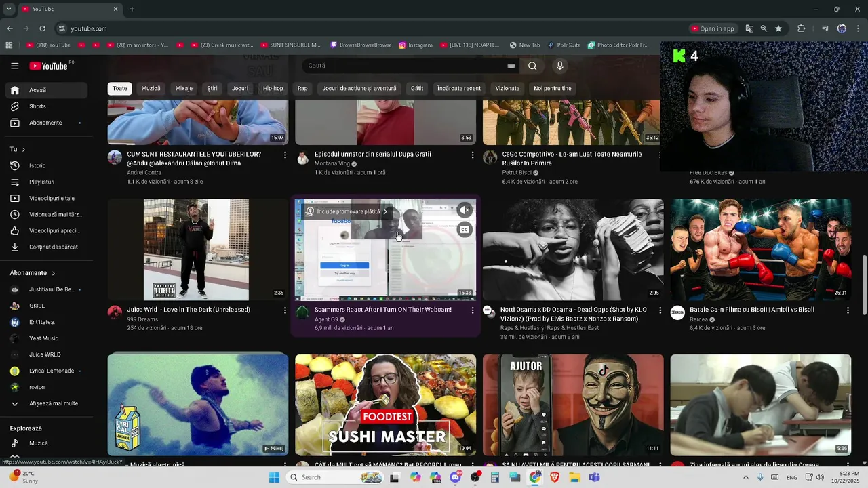The width and height of the screenshot is (868, 488).
Task: Open Instagram bookmark
Action: click(x=415, y=45)
